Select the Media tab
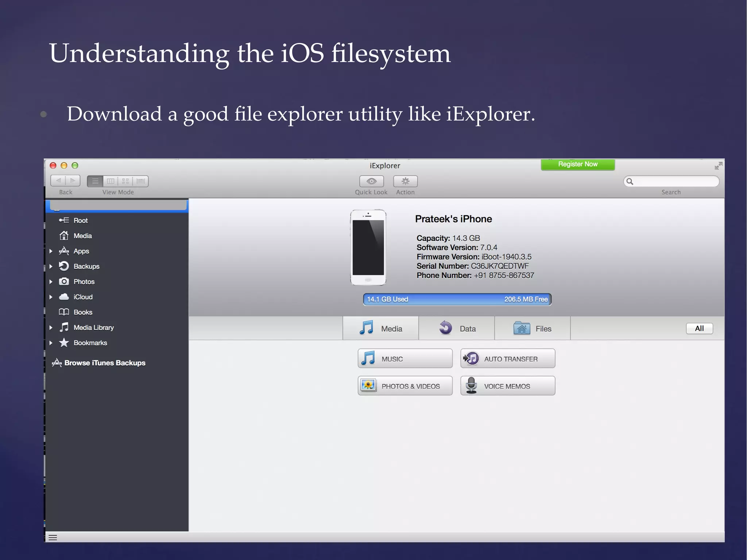 coord(381,328)
